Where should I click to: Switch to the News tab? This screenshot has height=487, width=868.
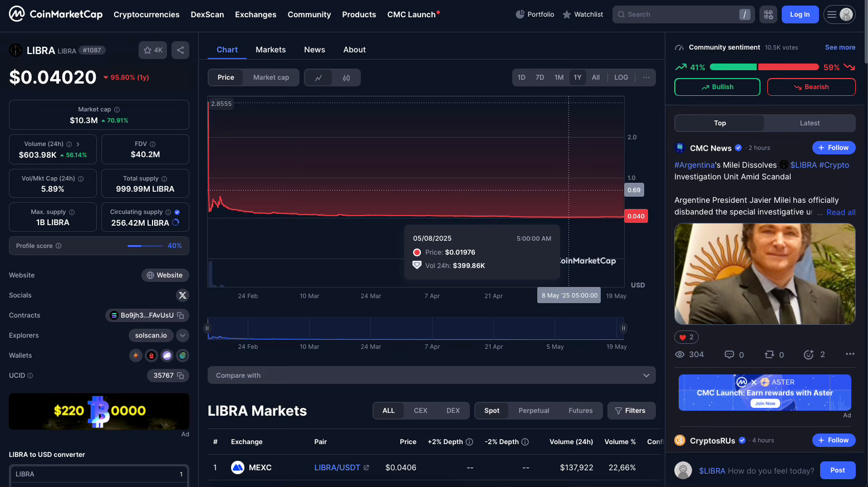tap(315, 50)
